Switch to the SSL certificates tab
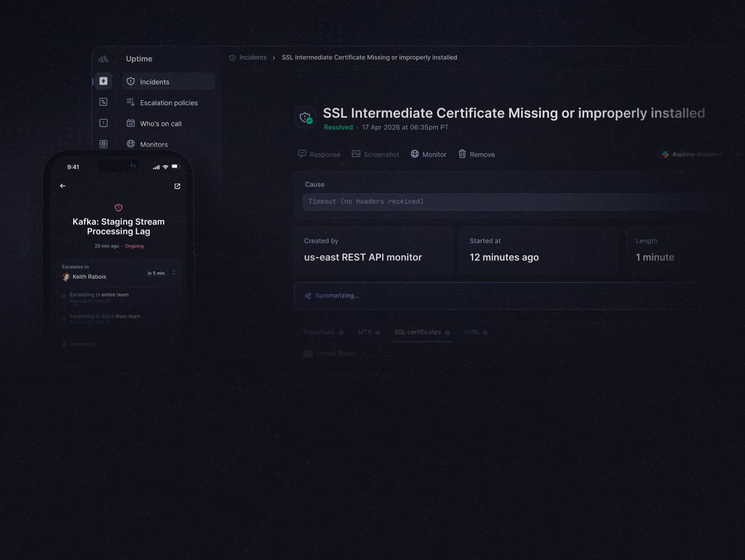This screenshot has width=745, height=560. point(417,332)
